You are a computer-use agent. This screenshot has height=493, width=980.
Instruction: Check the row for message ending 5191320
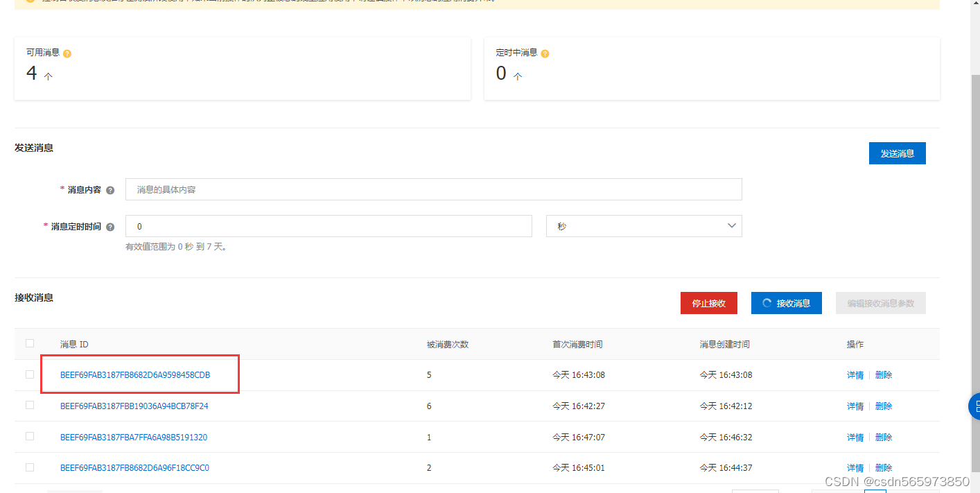[x=30, y=436]
